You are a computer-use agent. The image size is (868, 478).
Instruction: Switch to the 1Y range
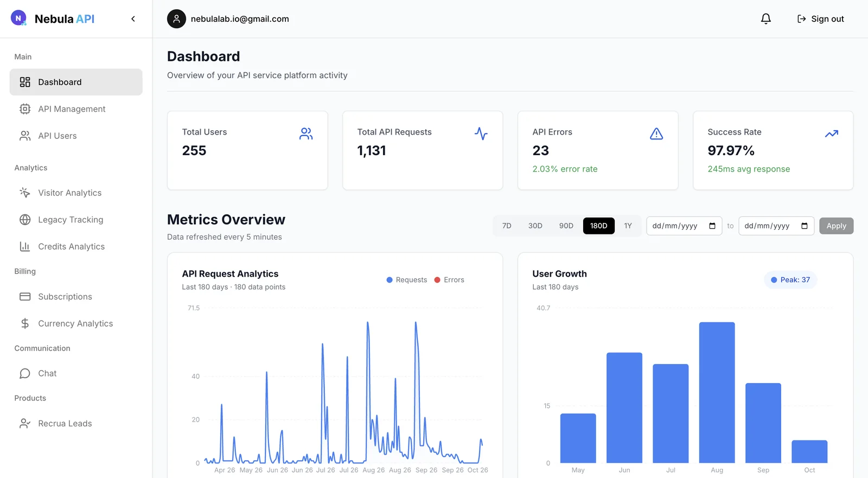coord(628,226)
